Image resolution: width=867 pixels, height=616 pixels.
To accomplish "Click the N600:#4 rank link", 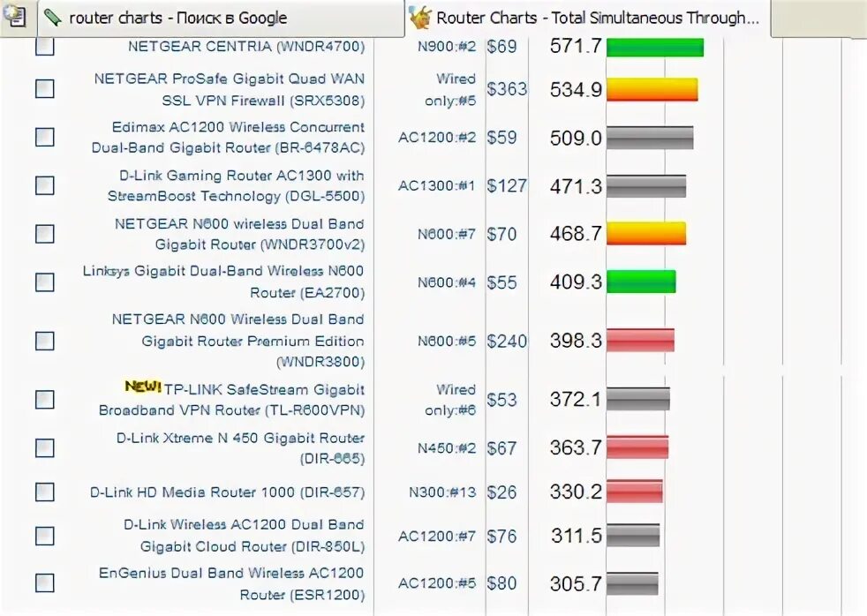I will click(447, 282).
